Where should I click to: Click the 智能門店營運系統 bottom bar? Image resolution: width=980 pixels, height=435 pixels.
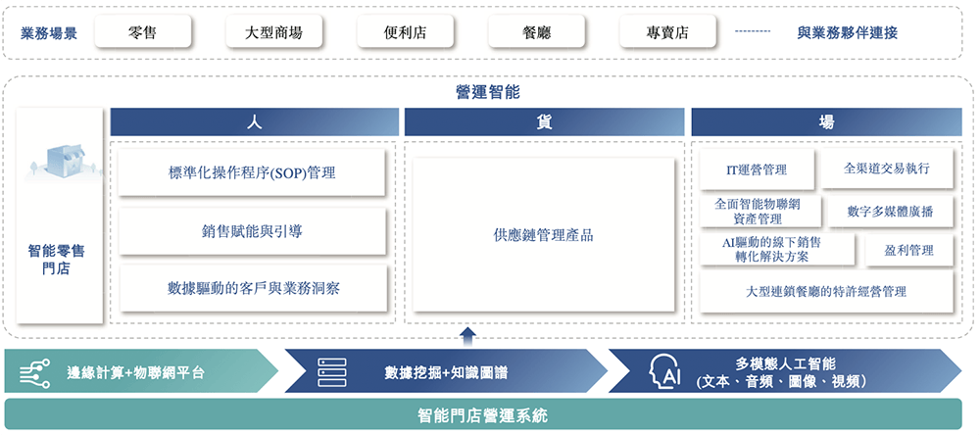489,415
